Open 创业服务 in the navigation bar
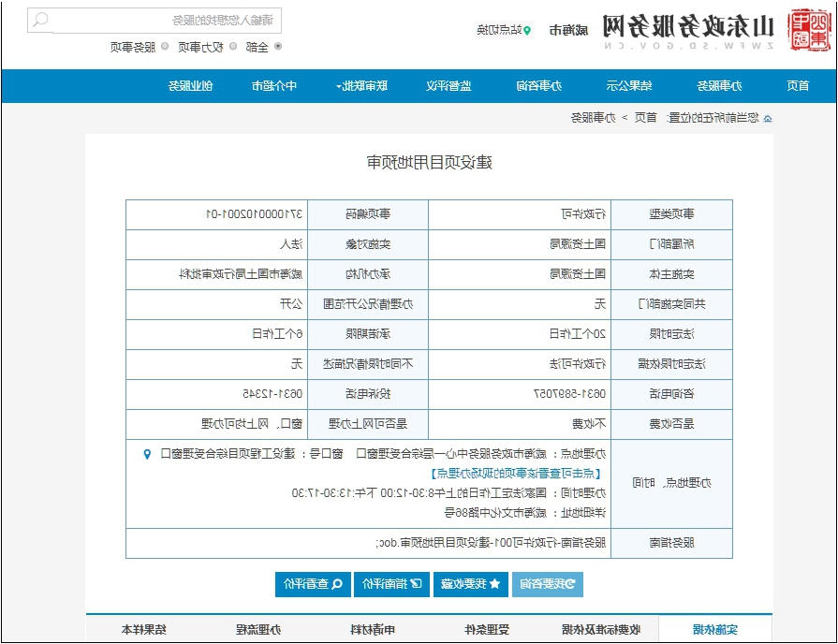This screenshot has width=838, height=644. pos(191,86)
